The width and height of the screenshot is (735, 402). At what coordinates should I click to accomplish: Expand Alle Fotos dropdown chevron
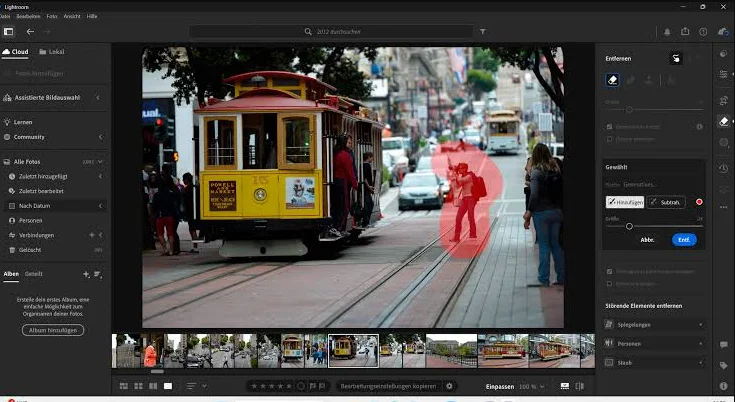coord(100,162)
